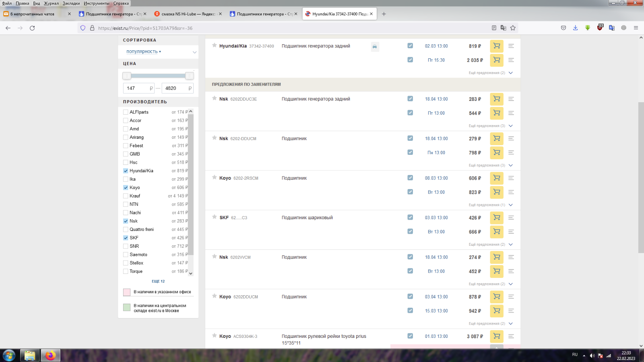The height and width of the screenshot is (362, 644).
Task: Close the Hyundai/Kia 37342-37400 tab
Action: (371, 14)
